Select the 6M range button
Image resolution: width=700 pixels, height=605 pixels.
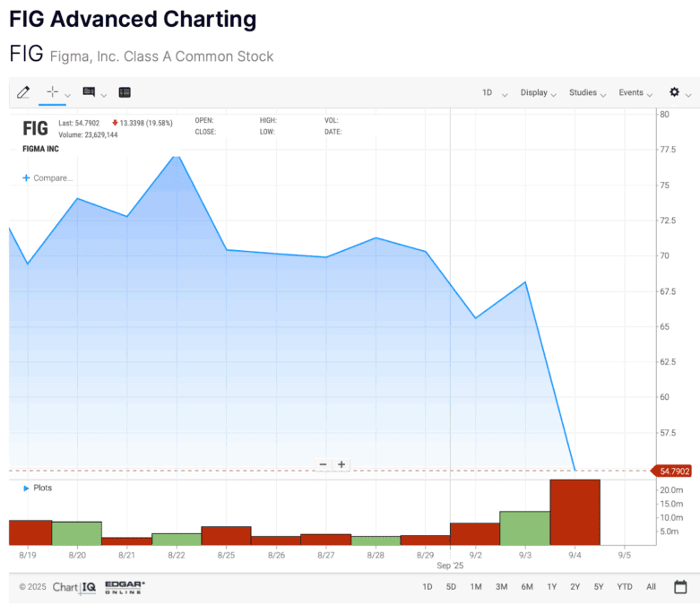click(x=527, y=587)
